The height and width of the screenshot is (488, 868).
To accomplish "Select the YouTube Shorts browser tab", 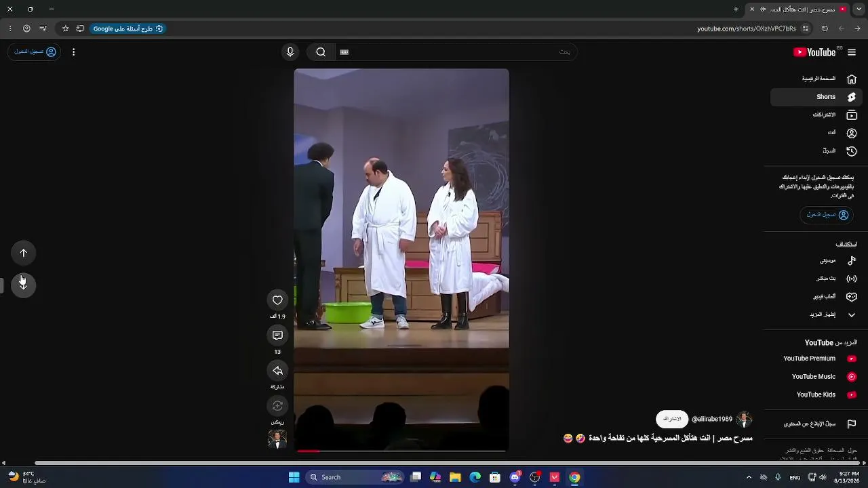I will pos(797,9).
